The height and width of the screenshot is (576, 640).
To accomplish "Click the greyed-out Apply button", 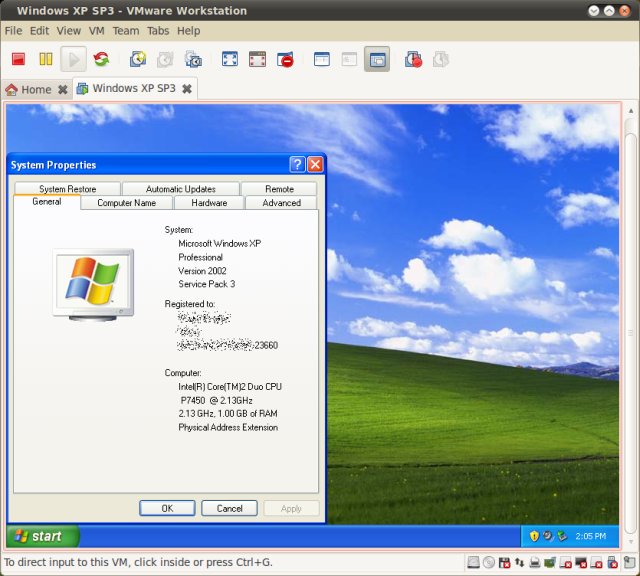I will pos(291,508).
